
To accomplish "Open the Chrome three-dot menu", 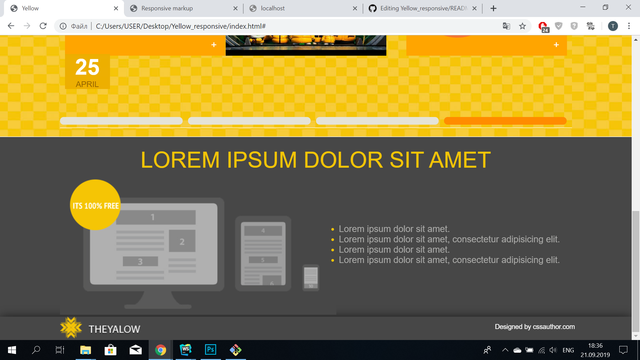I will (x=629, y=26).
